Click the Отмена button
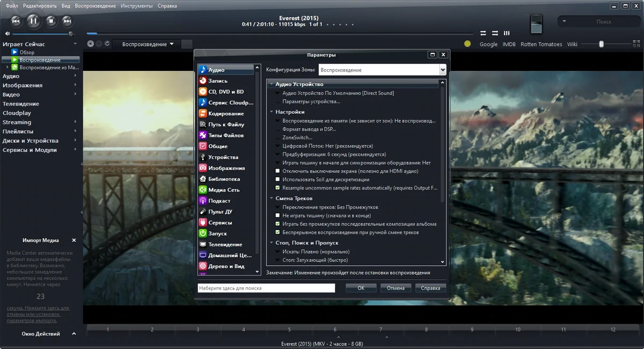This screenshot has width=644, height=349. pyautogui.click(x=396, y=288)
